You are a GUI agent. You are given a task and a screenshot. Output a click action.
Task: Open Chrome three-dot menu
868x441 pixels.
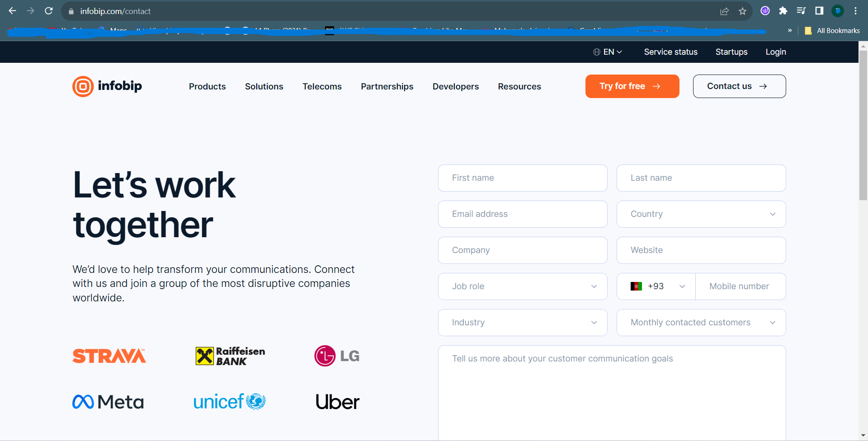[855, 11]
